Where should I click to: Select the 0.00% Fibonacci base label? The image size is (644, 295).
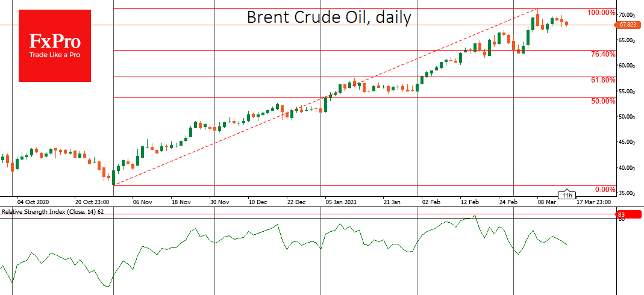(604, 190)
